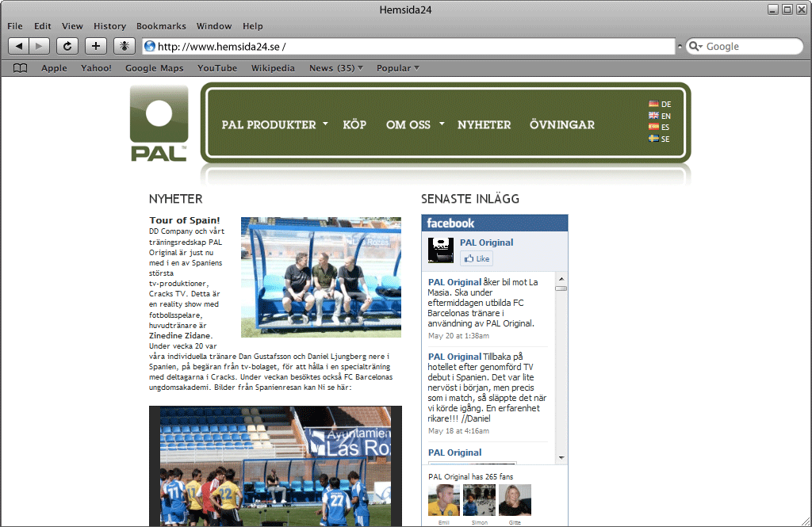Select the UK flag EN language
812x527 pixels.
659,116
